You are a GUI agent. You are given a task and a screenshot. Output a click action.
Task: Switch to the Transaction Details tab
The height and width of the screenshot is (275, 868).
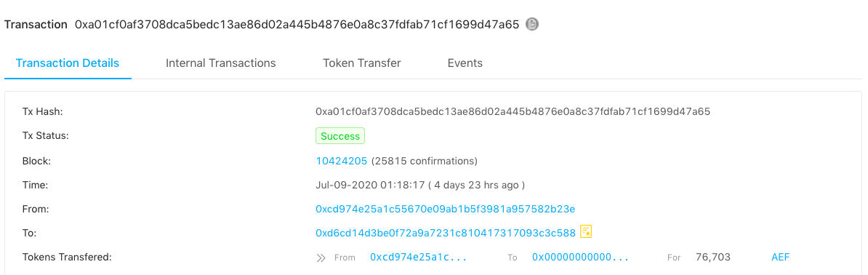point(68,63)
